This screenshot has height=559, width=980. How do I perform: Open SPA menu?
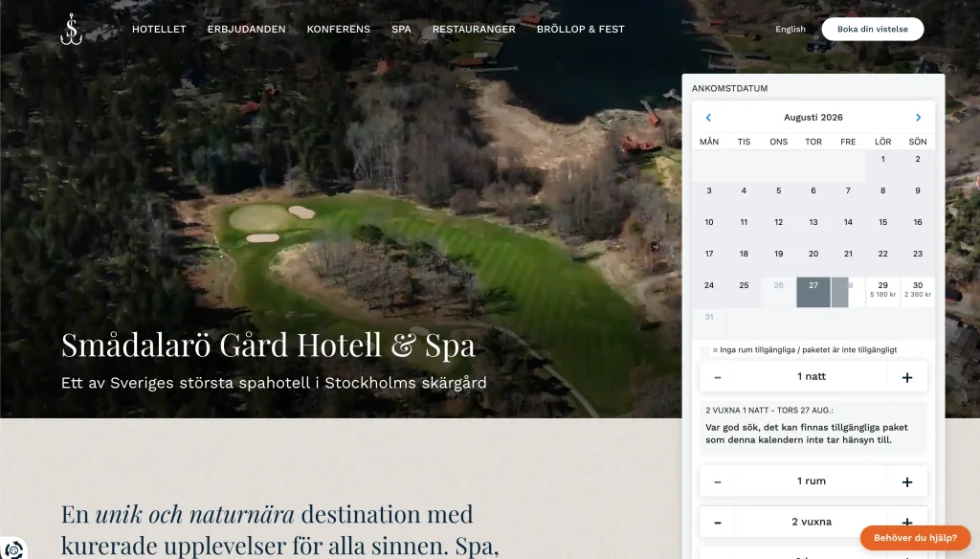pyautogui.click(x=401, y=30)
